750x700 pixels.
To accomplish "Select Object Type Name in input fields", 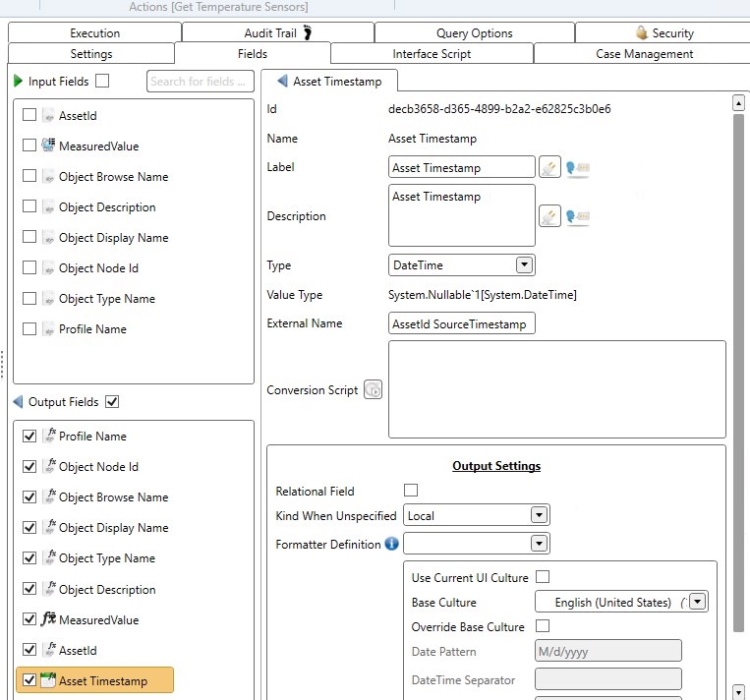I will pos(107,299).
